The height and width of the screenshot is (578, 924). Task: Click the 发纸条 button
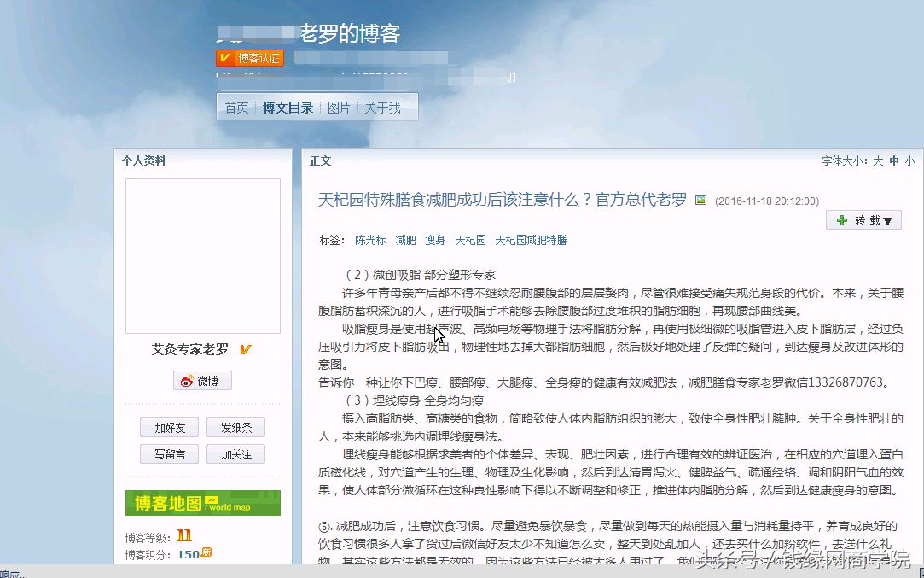[236, 428]
